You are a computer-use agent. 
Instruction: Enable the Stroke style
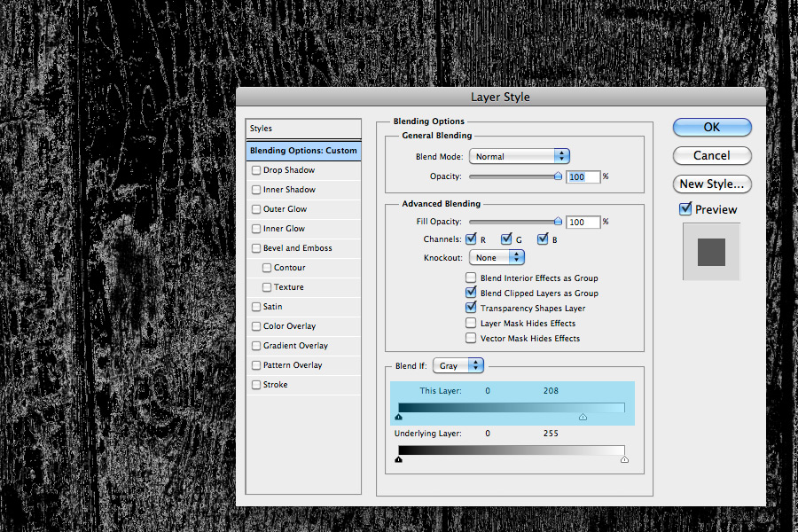click(x=256, y=384)
